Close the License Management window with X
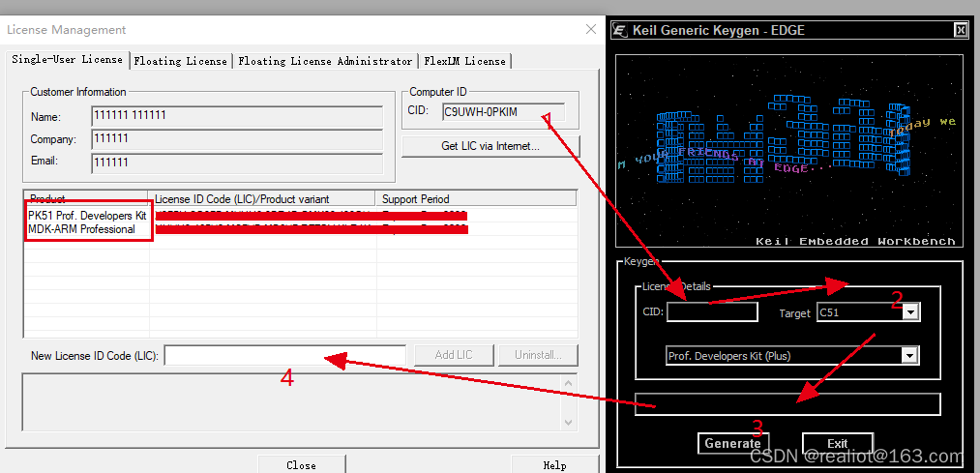980x473 pixels. [591, 29]
